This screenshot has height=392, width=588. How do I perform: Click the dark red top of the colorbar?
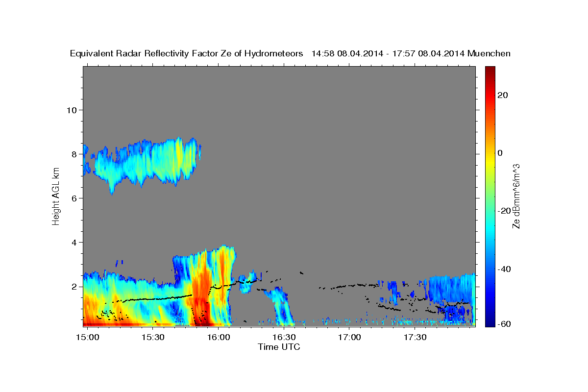490,70
